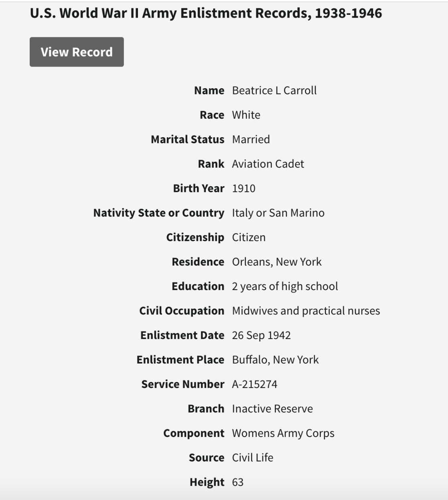Click the Birth Year value 1910

[244, 189]
